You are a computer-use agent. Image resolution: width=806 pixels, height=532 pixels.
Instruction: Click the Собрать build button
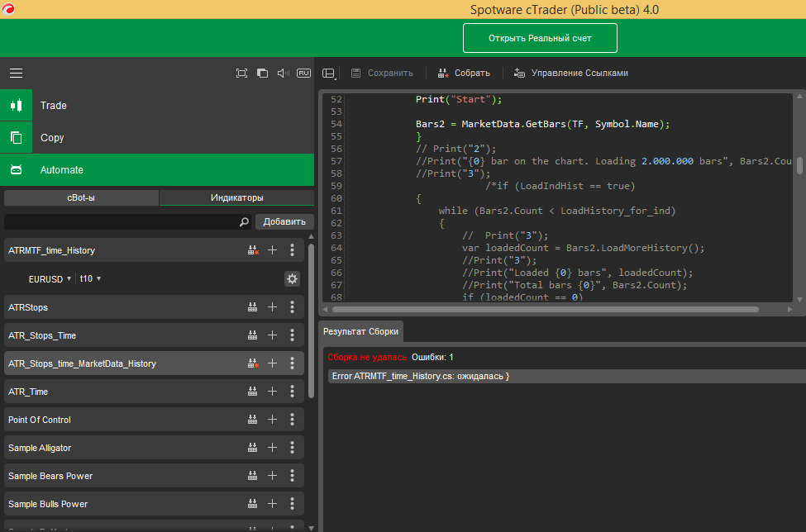[x=464, y=73]
